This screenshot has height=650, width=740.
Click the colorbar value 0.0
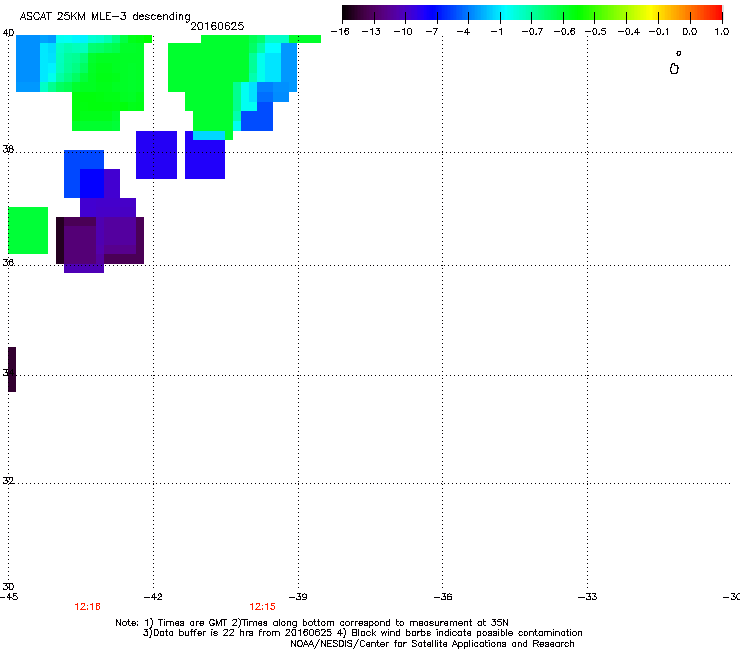point(690,32)
